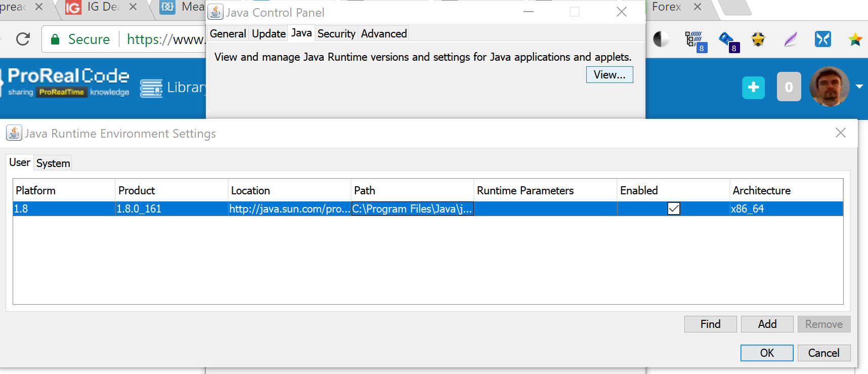868x374 pixels.
Task: Click the View... button
Action: [610, 75]
